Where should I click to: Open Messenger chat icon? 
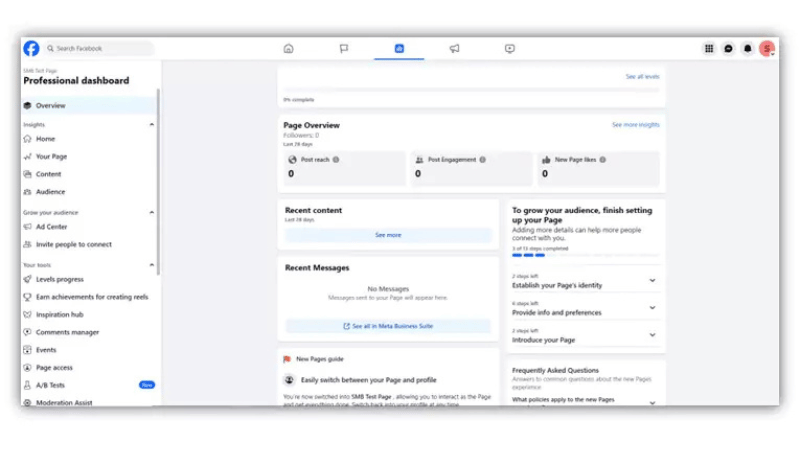(729, 48)
